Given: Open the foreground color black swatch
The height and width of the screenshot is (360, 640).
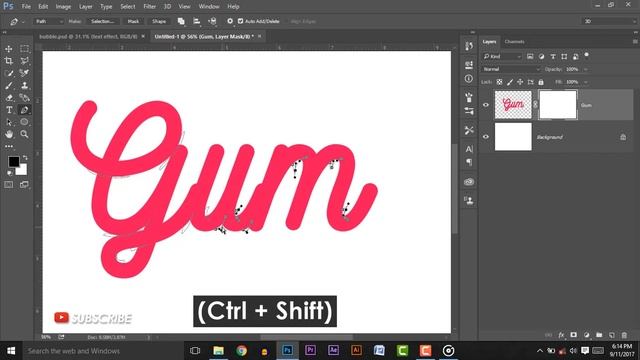Looking at the screenshot, I should [13, 161].
